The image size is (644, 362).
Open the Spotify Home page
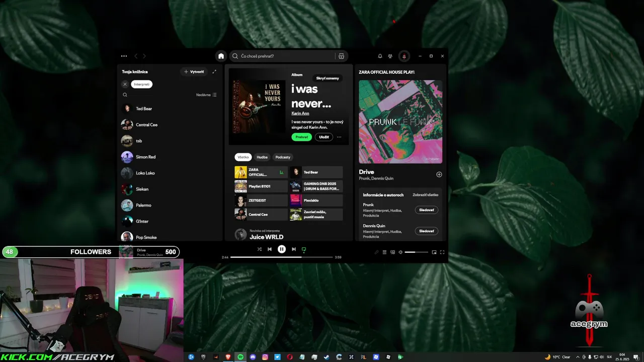(x=221, y=56)
